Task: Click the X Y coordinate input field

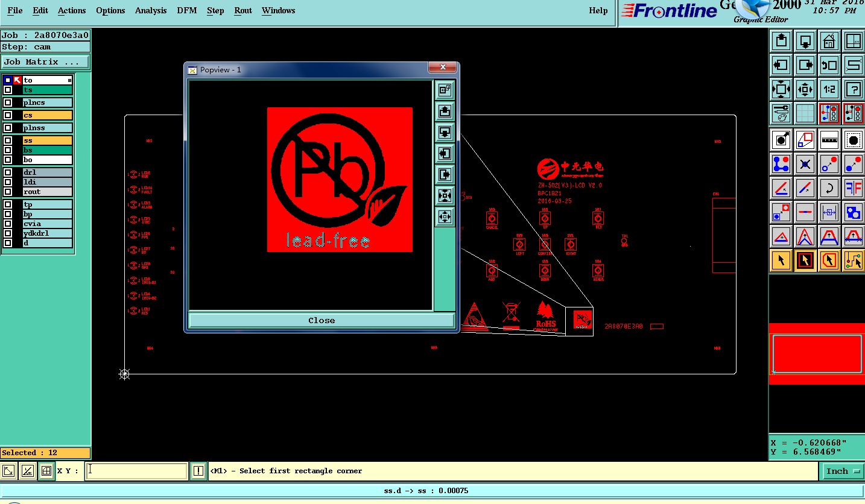Action: pos(137,471)
